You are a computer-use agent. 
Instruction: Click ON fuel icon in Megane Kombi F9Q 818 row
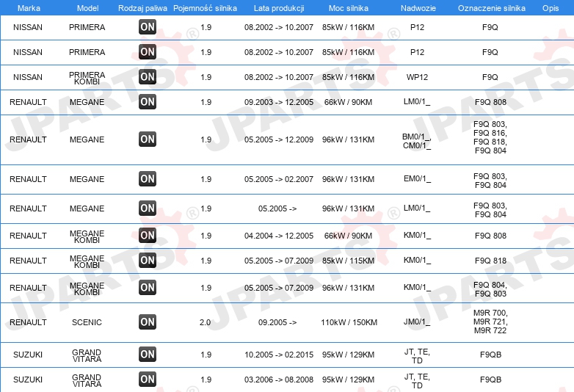tap(148, 261)
